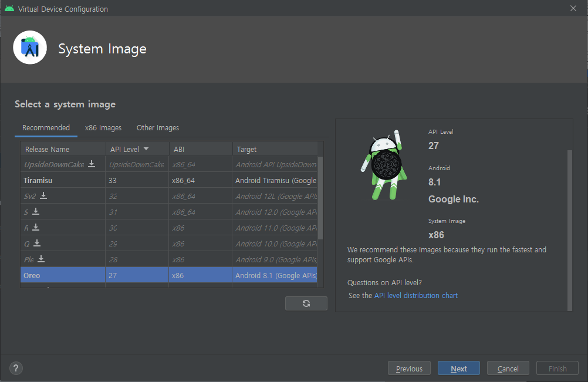The image size is (588, 382).
Task: Click download icon next to R release
Action: coord(36,227)
